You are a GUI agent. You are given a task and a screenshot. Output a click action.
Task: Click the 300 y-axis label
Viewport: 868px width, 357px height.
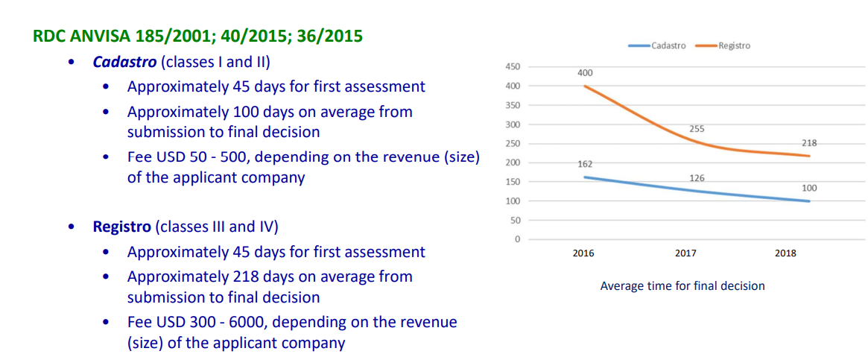pyautogui.click(x=512, y=124)
